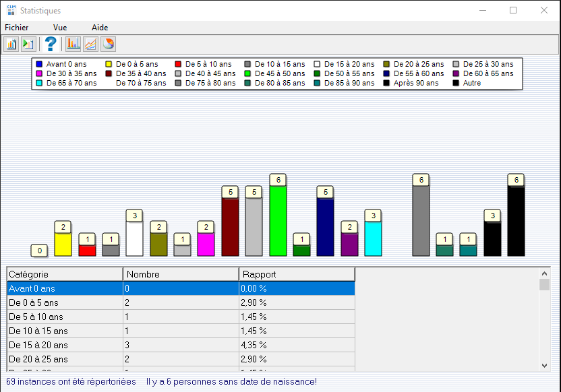Click the Rapport column header
561x392 pixels.
297,274
